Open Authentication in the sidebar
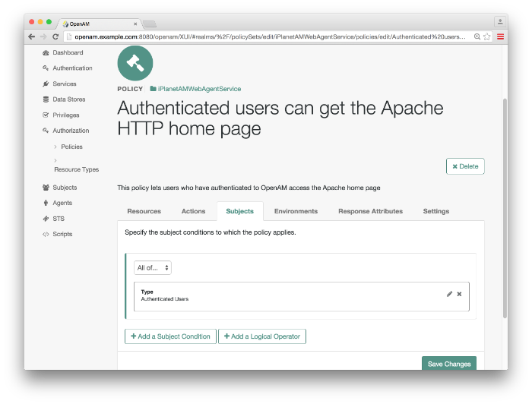 (72, 68)
